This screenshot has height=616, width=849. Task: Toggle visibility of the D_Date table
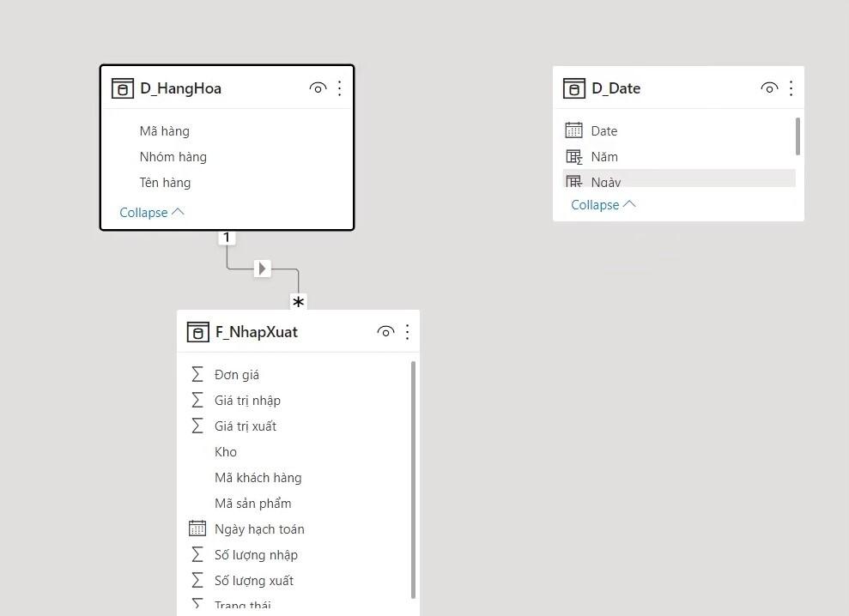click(769, 87)
